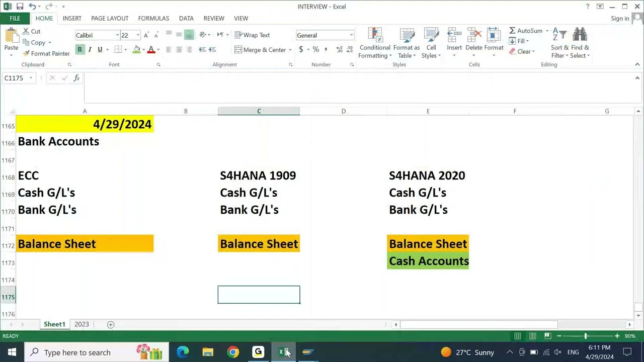Switch to INSERT ribbon tab
The image size is (644, 362).
72,18
